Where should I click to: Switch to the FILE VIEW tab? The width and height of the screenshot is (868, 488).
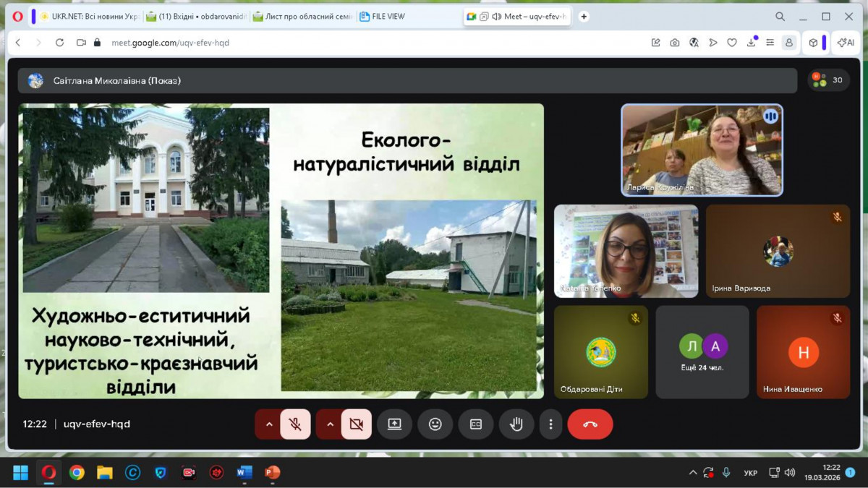pos(387,16)
